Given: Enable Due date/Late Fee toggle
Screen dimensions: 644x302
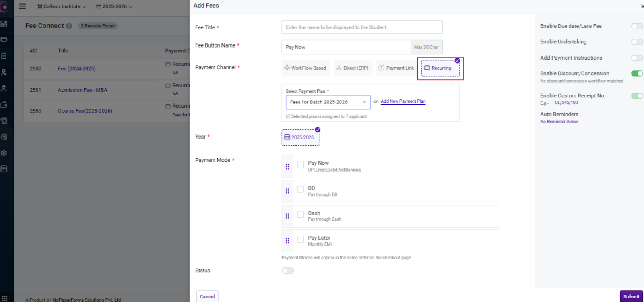Looking at the screenshot, I should (637, 26).
